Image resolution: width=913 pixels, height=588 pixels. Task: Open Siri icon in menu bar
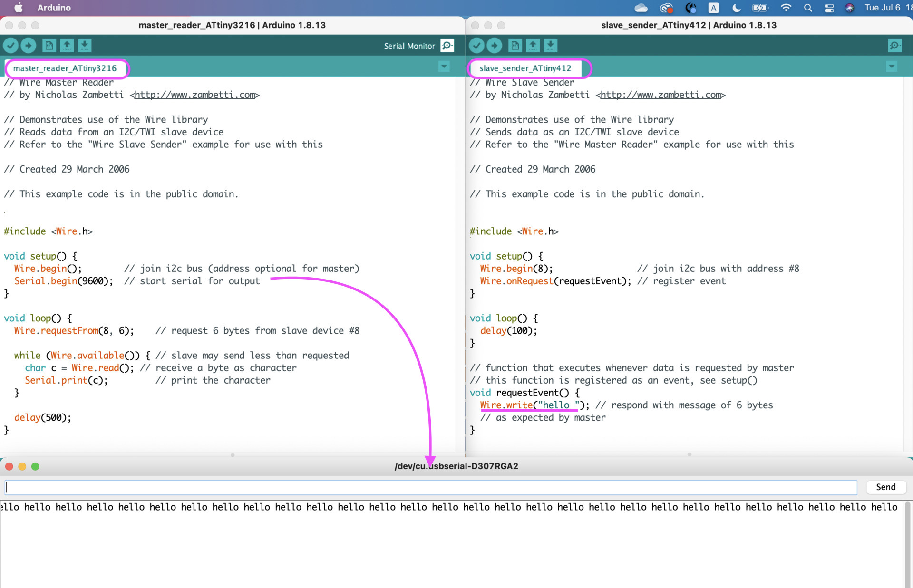(850, 8)
